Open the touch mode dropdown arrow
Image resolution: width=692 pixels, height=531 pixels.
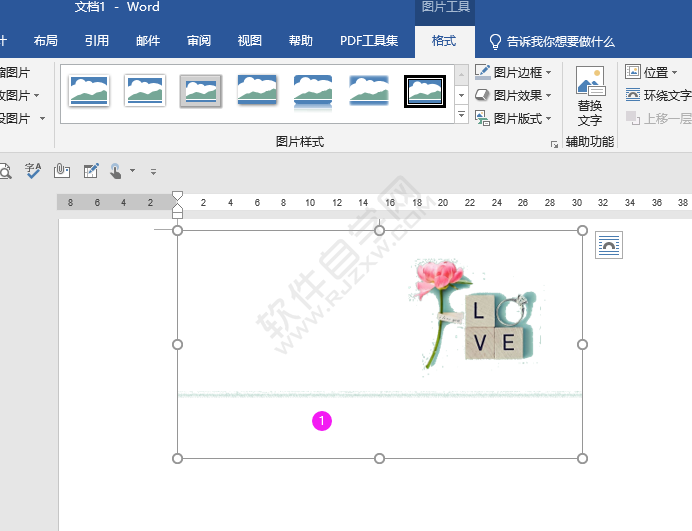click(x=132, y=171)
